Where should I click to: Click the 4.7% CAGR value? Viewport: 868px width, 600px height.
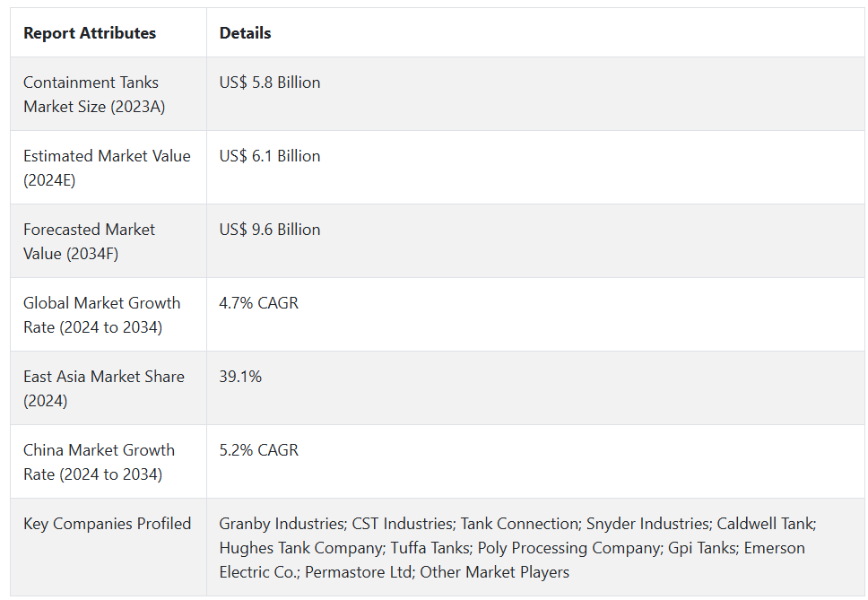pos(258,303)
